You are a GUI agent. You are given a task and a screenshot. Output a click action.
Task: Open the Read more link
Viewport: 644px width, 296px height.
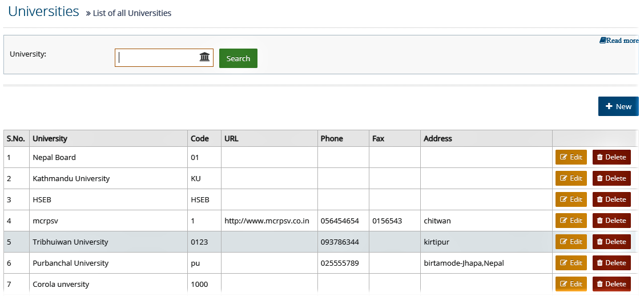(619, 41)
